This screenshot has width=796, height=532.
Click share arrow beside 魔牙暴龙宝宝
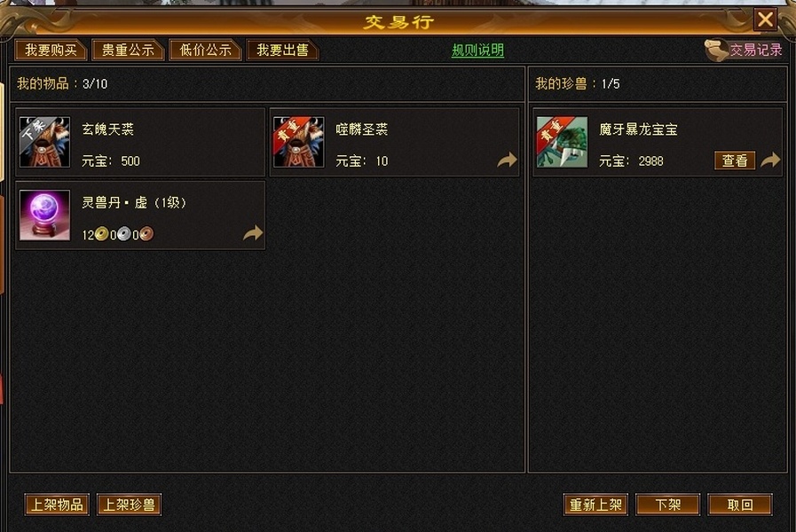pos(770,160)
